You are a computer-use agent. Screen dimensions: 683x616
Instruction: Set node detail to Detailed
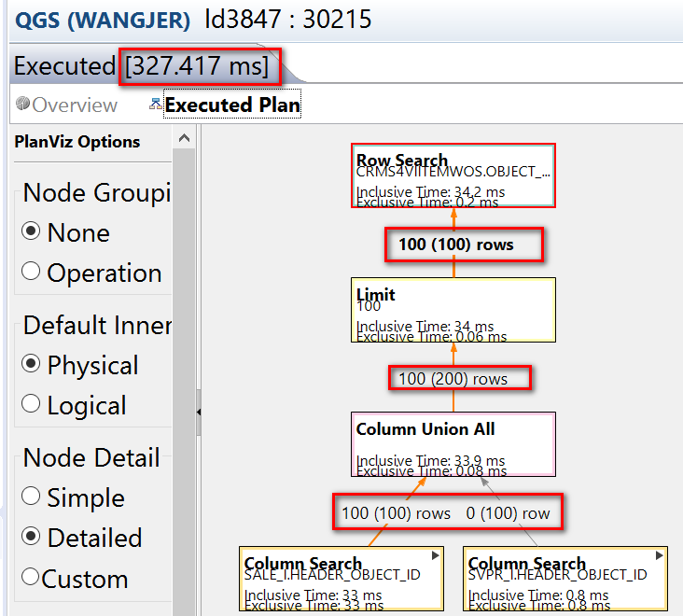click(x=31, y=537)
